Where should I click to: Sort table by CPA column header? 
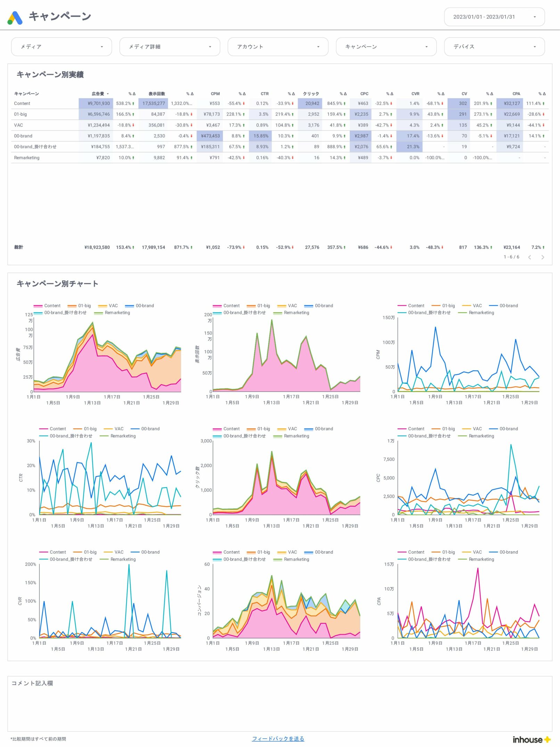pos(516,94)
